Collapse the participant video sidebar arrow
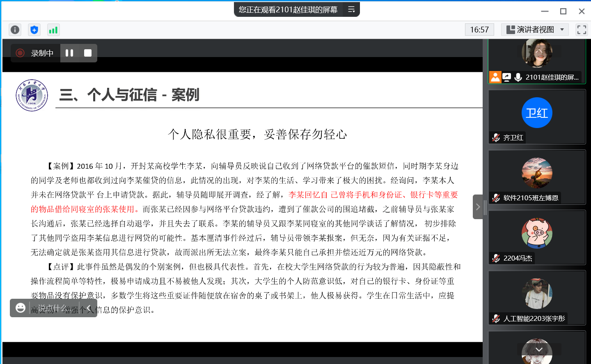This screenshot has width=591, height=364. click(x=478, y=207)
